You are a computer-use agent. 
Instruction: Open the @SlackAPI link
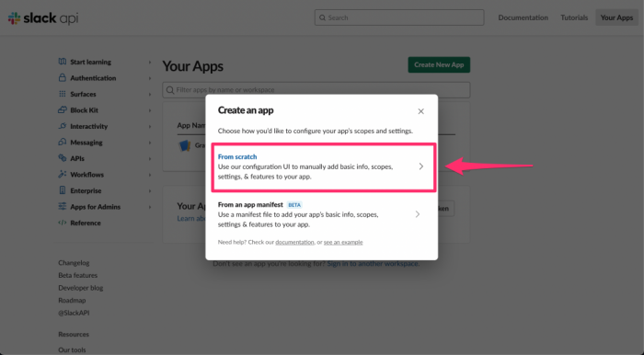pos(74,313)
